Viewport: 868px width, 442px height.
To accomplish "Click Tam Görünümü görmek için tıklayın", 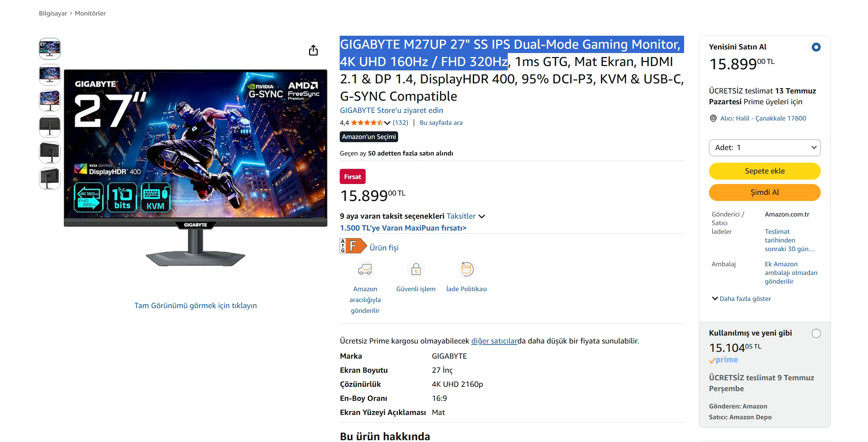I will tap(195, 306).
